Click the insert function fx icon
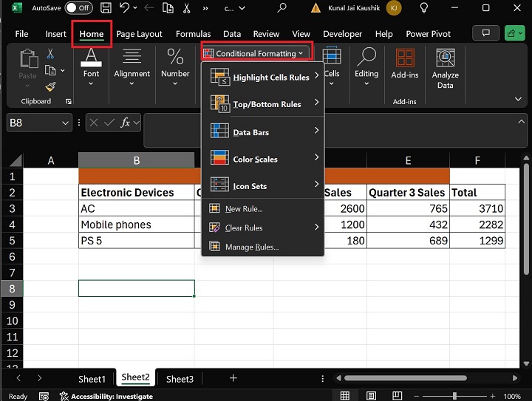The width and height of the screenshot is (532, 401). click(126, 123)
